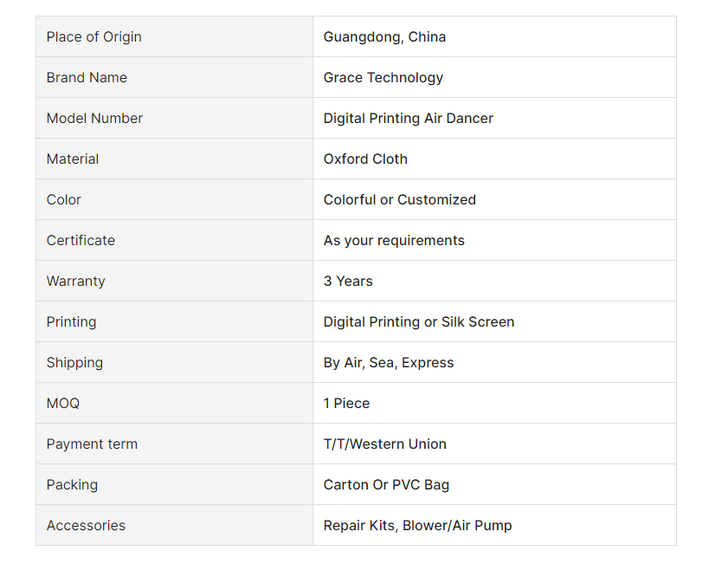
Task: Select the 3 Years warranty value
Action: click(348, 281)
